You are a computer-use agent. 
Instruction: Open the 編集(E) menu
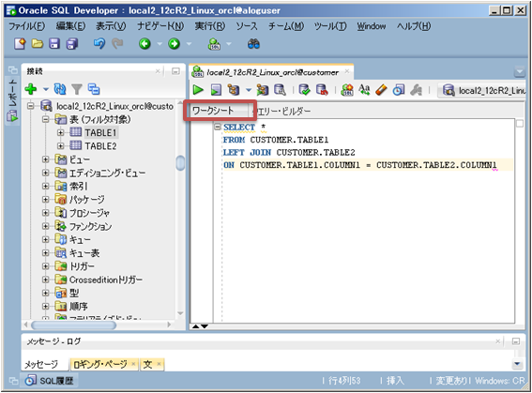pyautogui.click(x=70, y=26)
